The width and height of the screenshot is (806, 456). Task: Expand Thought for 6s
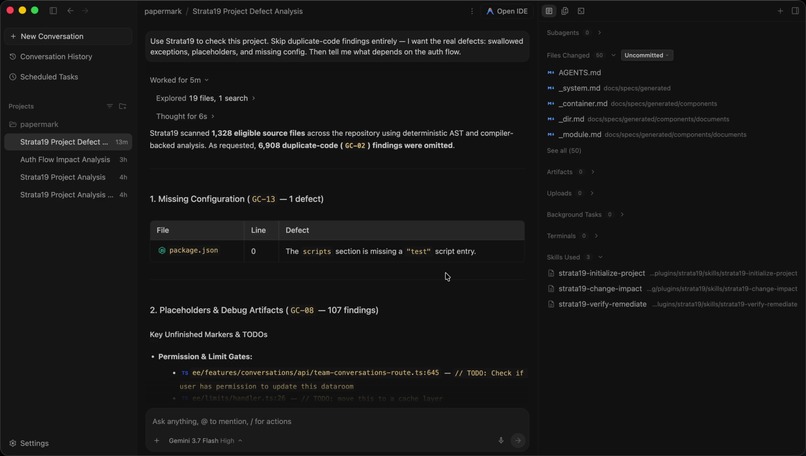point(185,116)
